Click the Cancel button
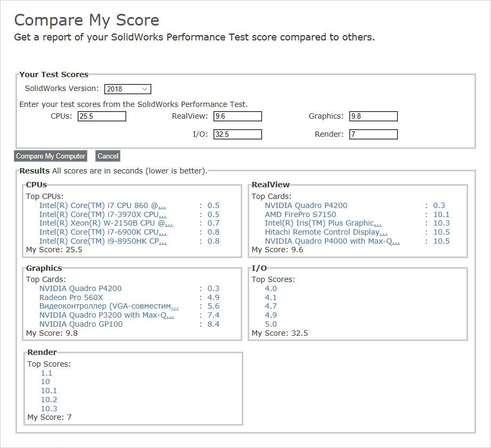The height and width of the screenshot is (448, 491). point(108,156)
